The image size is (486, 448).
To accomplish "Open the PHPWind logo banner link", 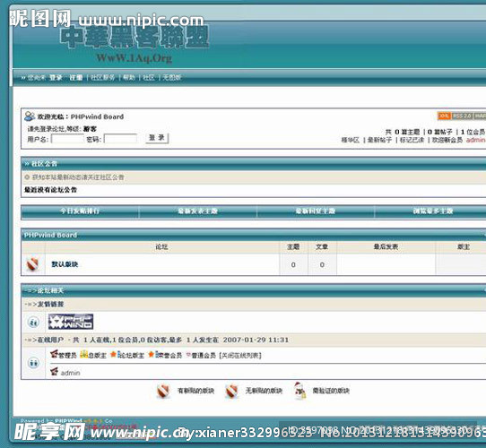I will [x=71, y=322].
